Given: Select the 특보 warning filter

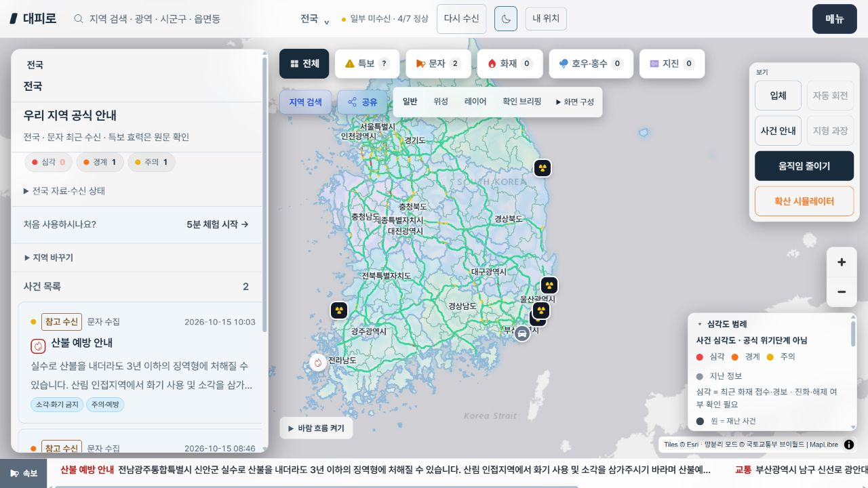Looking at the screenshot, I should (x=367, y=64).
